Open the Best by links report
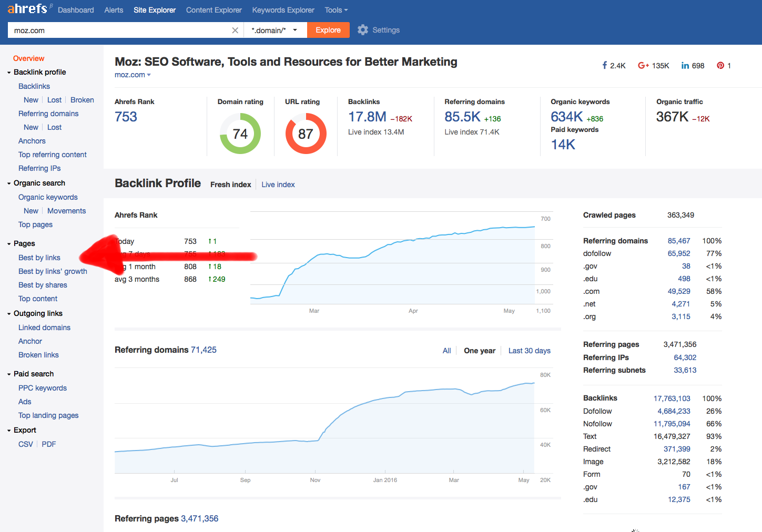Screen dimensions: 762x532 39,258
